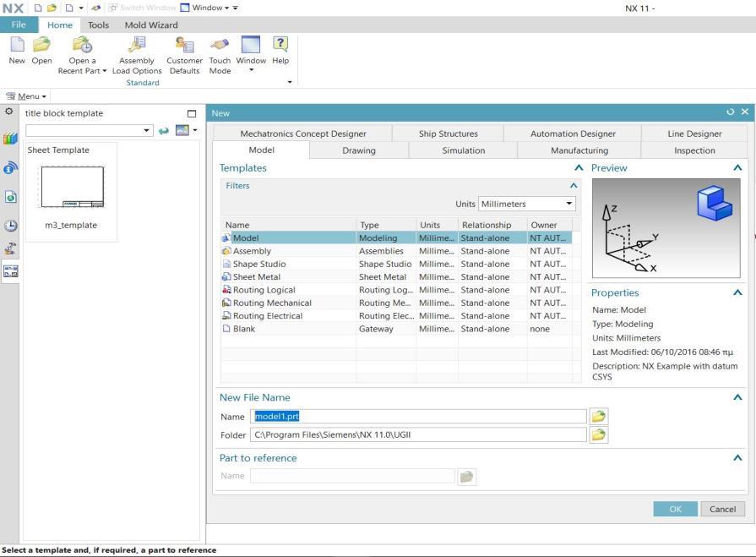Select the Sheet Metal template row
756x557 pixels.
point(396,277)
